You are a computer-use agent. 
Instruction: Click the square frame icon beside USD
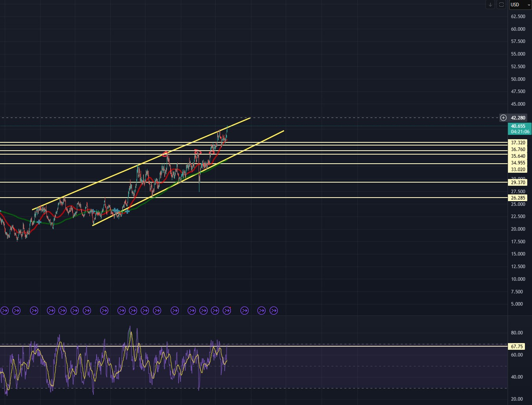(x=501, y=5)
